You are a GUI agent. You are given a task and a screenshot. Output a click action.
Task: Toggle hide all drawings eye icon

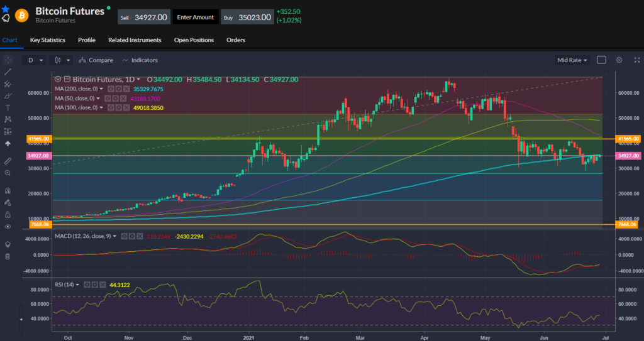[8, 227]
